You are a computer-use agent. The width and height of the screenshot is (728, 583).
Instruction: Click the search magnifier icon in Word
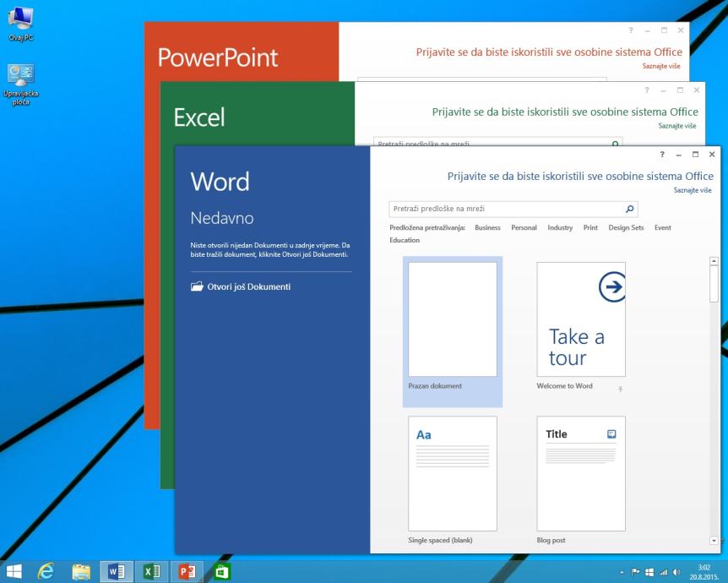628,209
